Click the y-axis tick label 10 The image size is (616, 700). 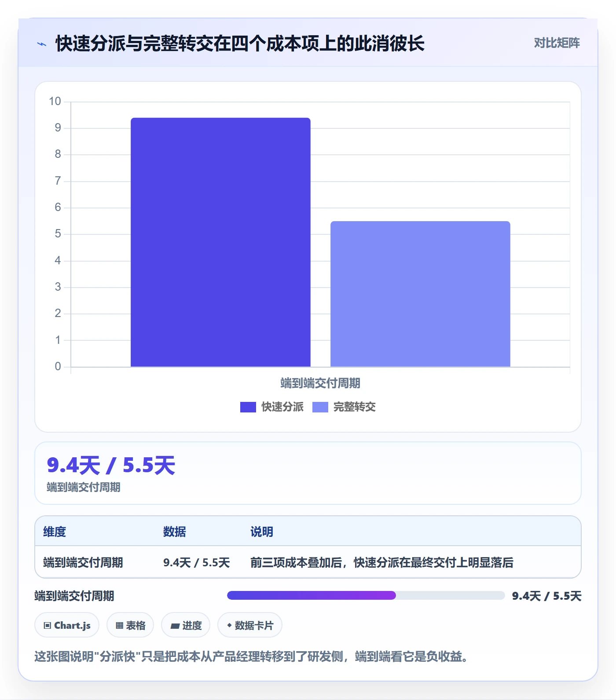55,102
